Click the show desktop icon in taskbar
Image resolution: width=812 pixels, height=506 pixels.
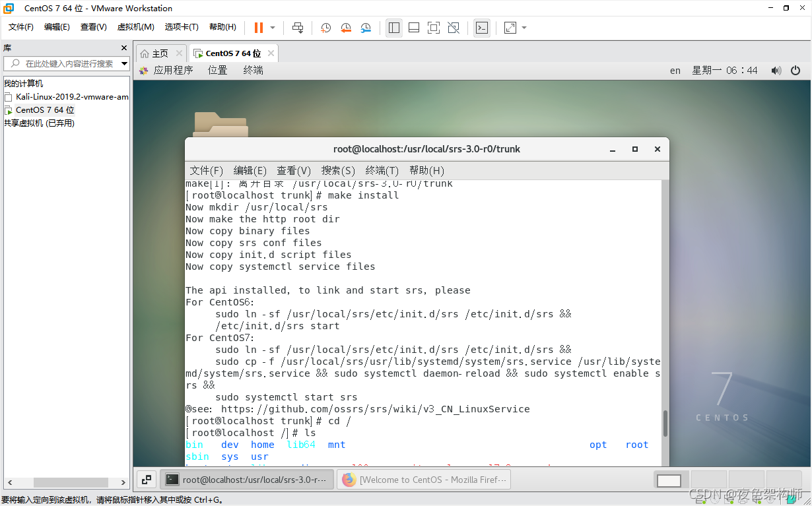click(147, 480)
